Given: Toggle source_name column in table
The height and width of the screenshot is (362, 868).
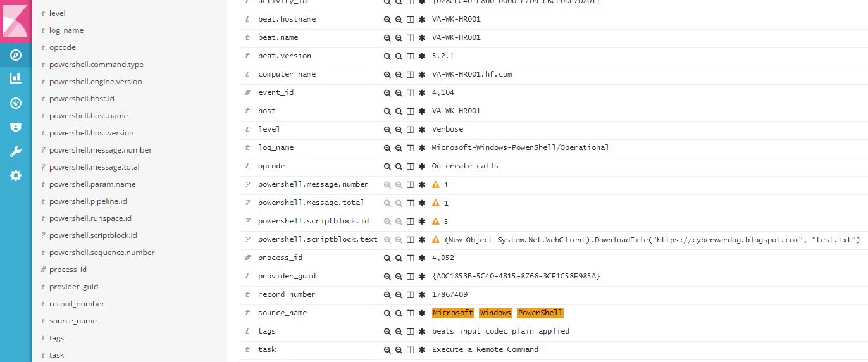Looking at the screenshot, I should (x=410, y=313).
